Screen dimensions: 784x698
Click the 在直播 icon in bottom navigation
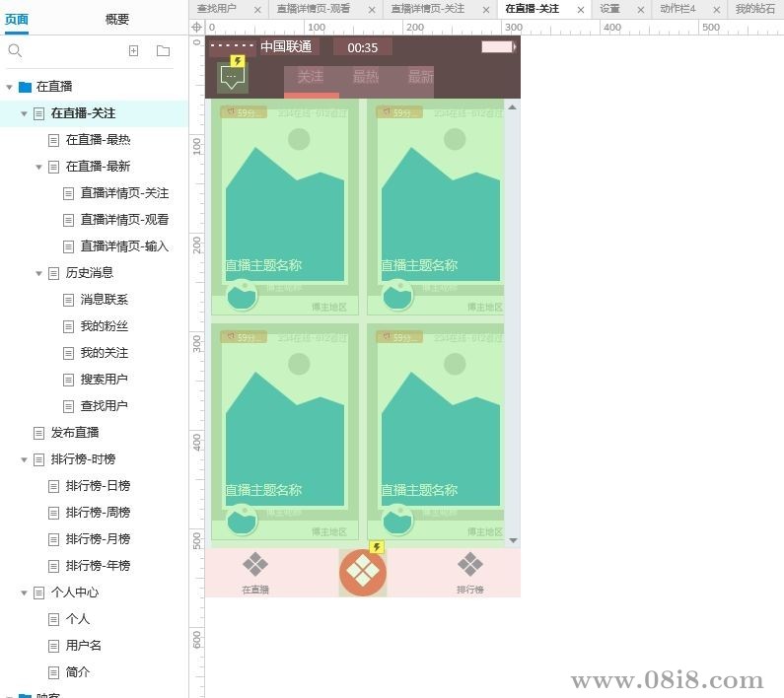[255, 565]
